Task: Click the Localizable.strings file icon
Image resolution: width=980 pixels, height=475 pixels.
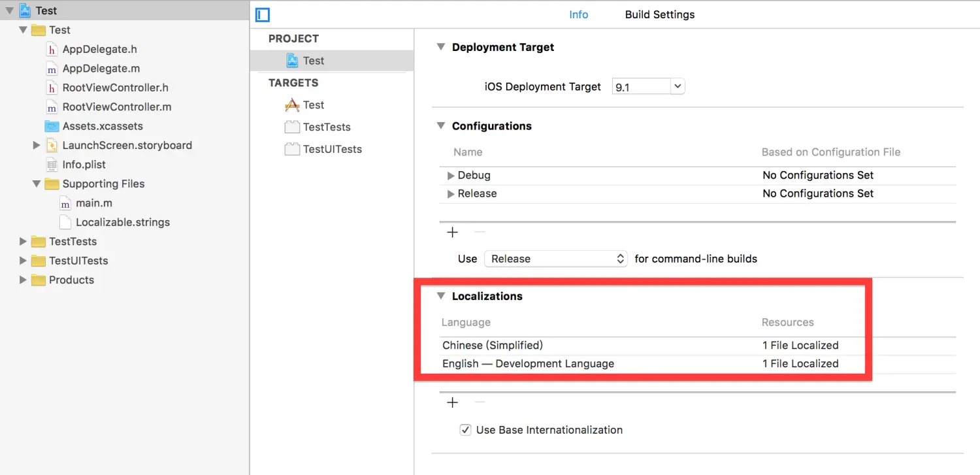Action: pyautogui.click(x=65, y=222)
